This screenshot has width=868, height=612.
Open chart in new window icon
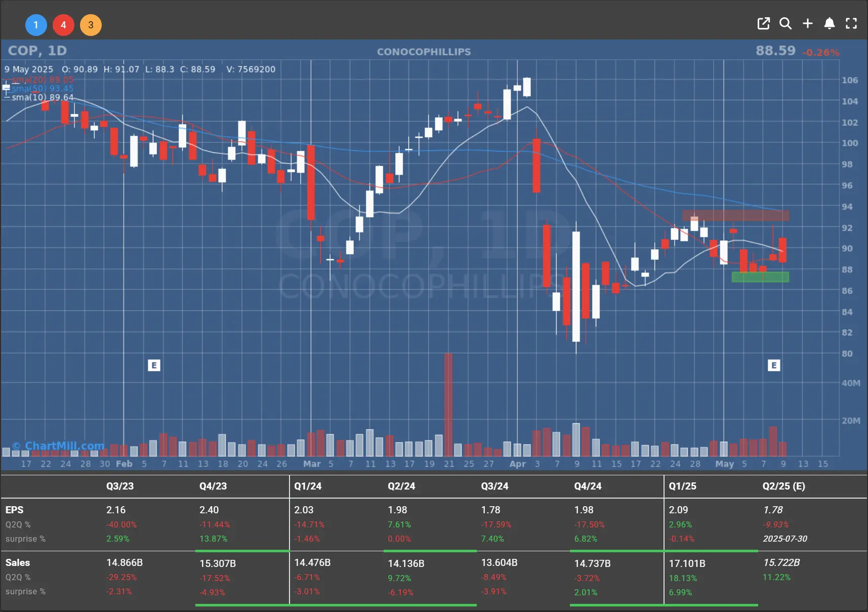763,23
